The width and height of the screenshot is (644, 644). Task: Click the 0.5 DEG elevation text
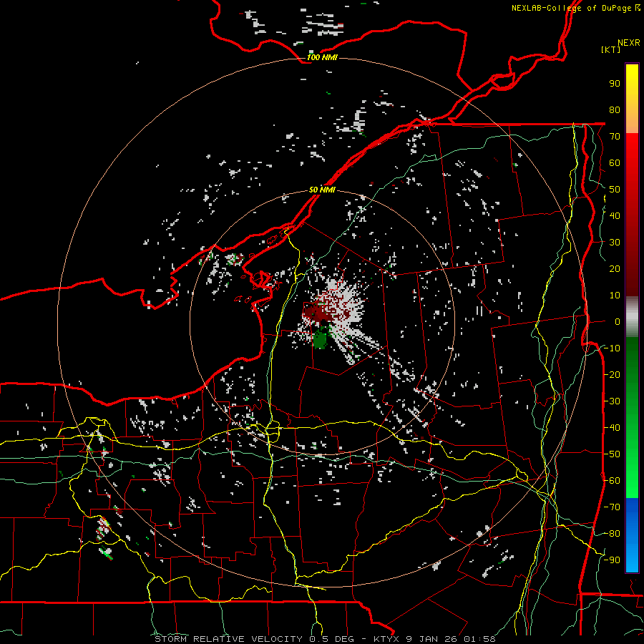pyautogui.click(x=332, y=639)
